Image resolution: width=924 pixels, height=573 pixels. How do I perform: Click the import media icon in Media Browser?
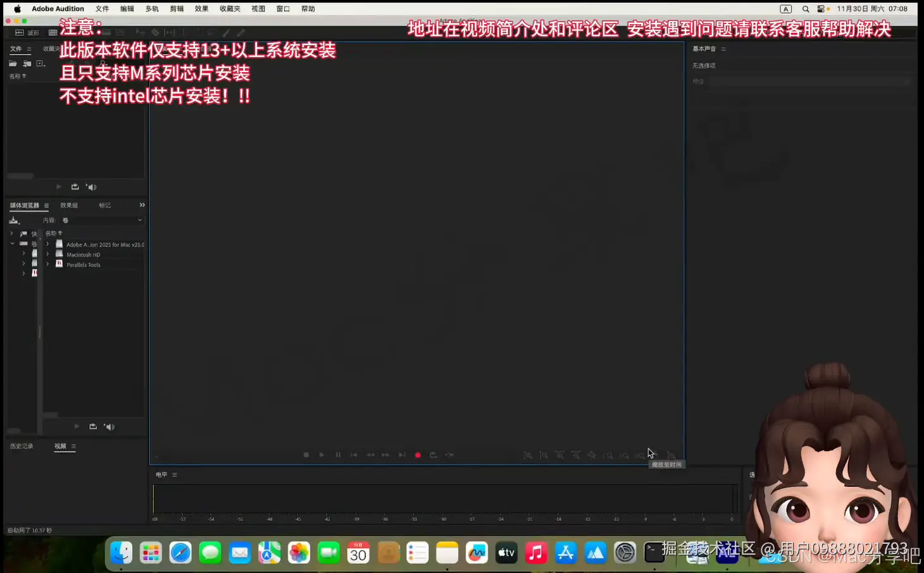click(14, 219)
